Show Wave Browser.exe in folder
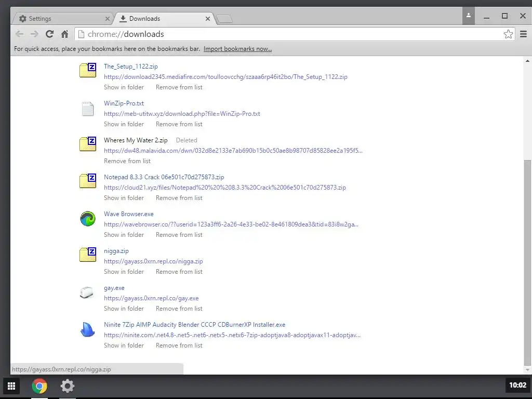Viewport: 532px width, 399px height. 124,235
